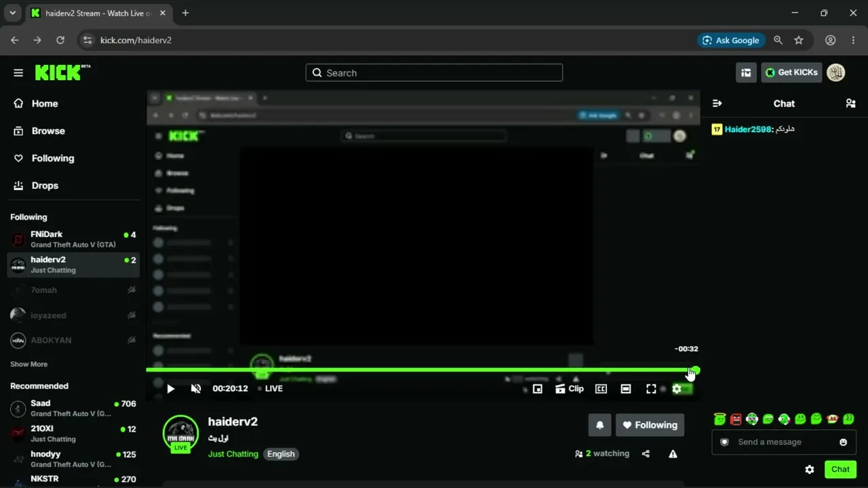Screen dimensions: 868x488
Task: Click Haider2598 username in chat
Action: 748,129
